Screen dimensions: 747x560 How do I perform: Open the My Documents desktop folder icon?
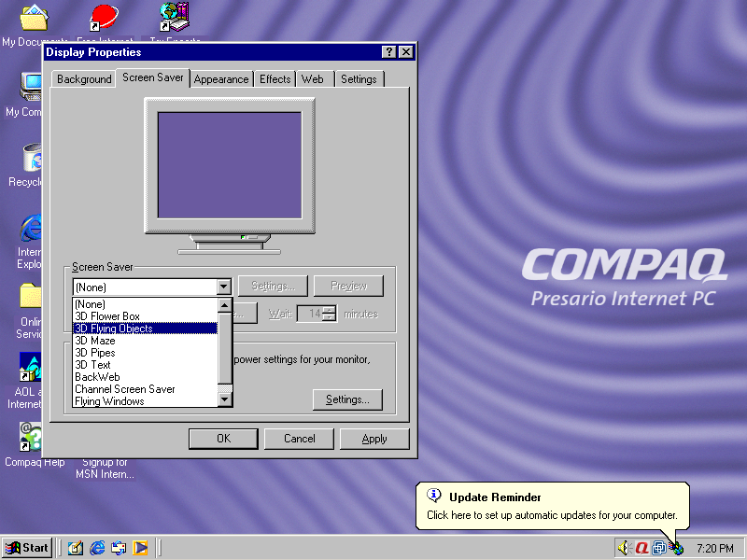tap(34, 18)
